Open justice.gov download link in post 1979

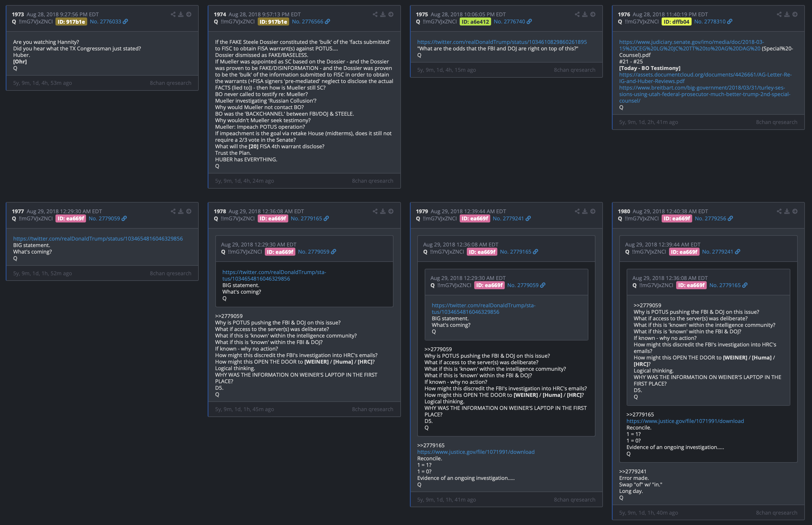pyautogui.click(x=475, y=452)
